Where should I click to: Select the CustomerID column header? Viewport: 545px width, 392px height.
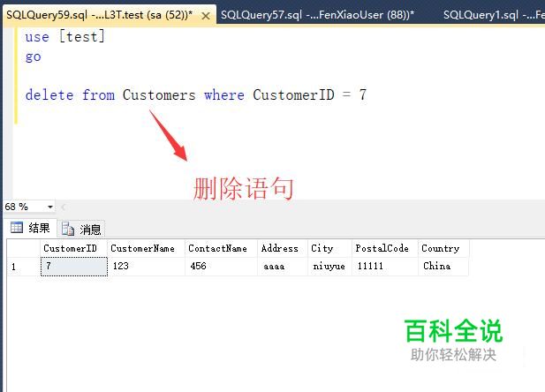pos(73,248)
